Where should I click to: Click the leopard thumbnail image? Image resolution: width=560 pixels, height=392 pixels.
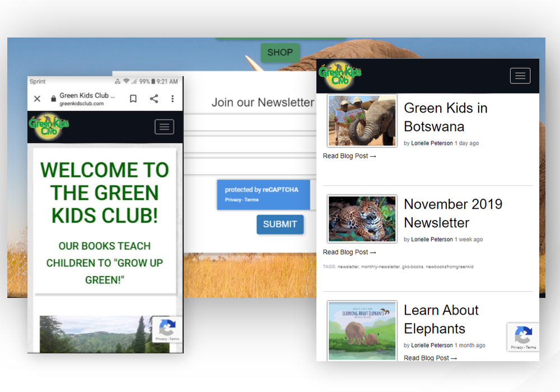(362, 219)
